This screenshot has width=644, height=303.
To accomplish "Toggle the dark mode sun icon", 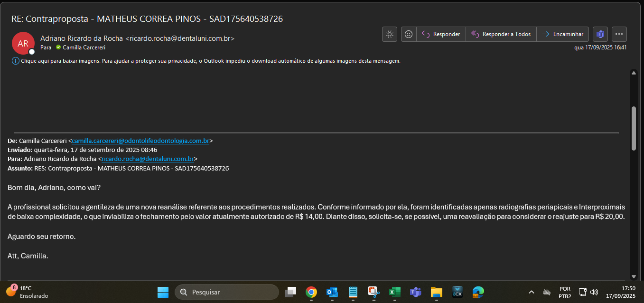I will pyautogui.click(x=389, y=34).
